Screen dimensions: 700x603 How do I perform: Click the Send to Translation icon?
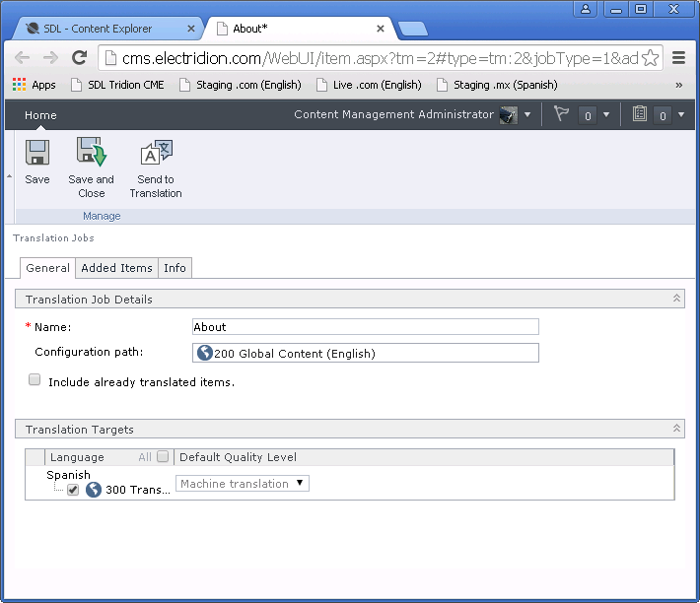pyautogui.click(x=156, y=154)
